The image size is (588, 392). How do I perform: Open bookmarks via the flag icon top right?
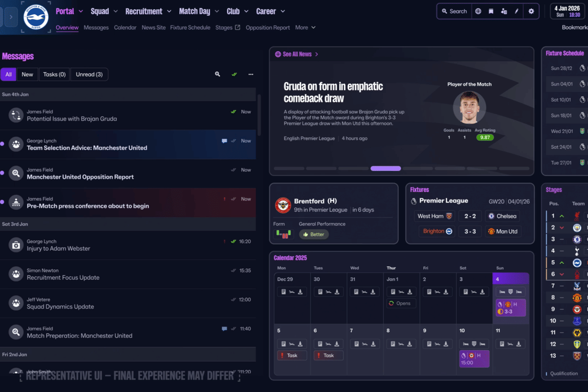tap(490, 11)
